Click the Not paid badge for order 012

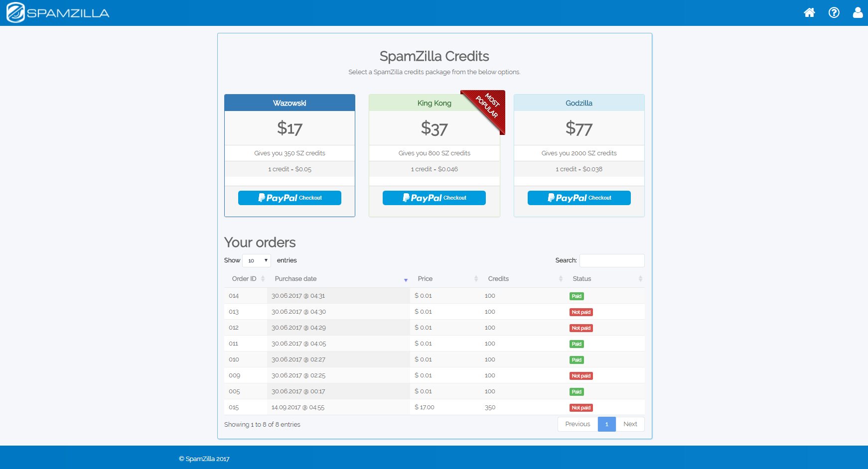[581, 328]
